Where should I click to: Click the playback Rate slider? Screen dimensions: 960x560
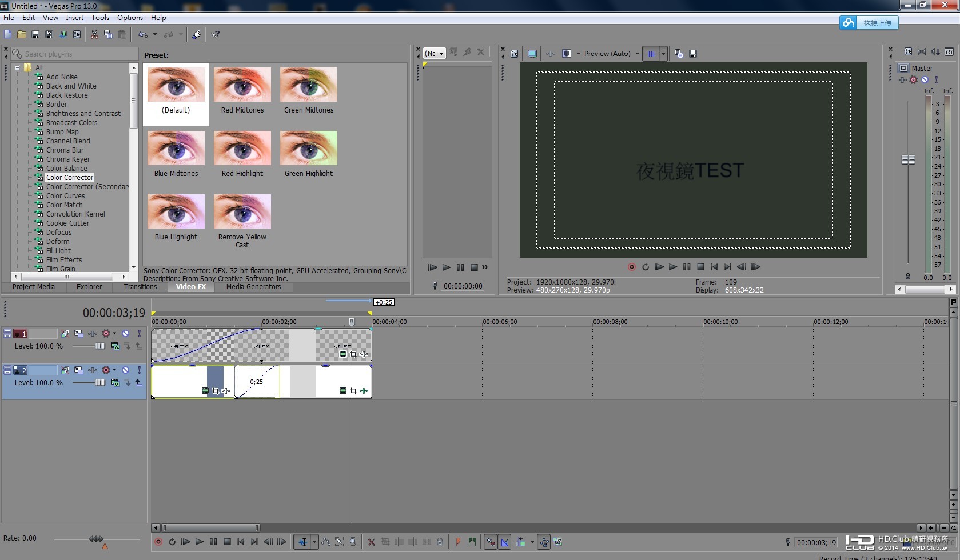[x=96, y=539]
